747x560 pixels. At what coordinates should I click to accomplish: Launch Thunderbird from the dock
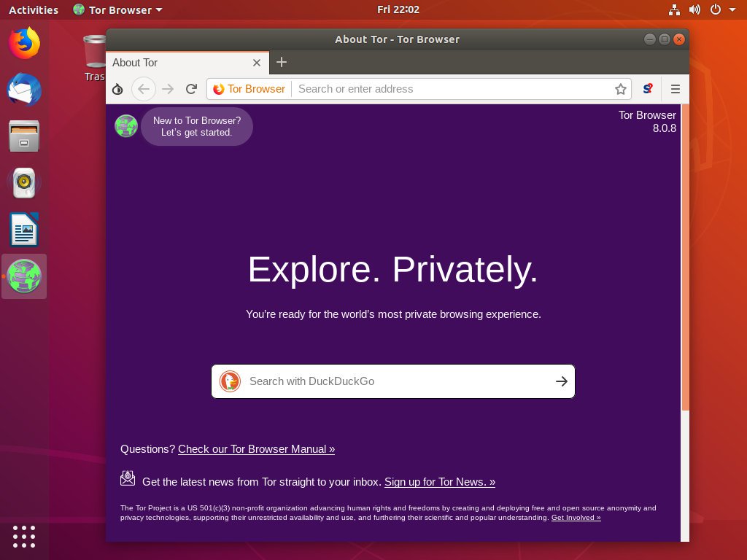pos(24,90)
